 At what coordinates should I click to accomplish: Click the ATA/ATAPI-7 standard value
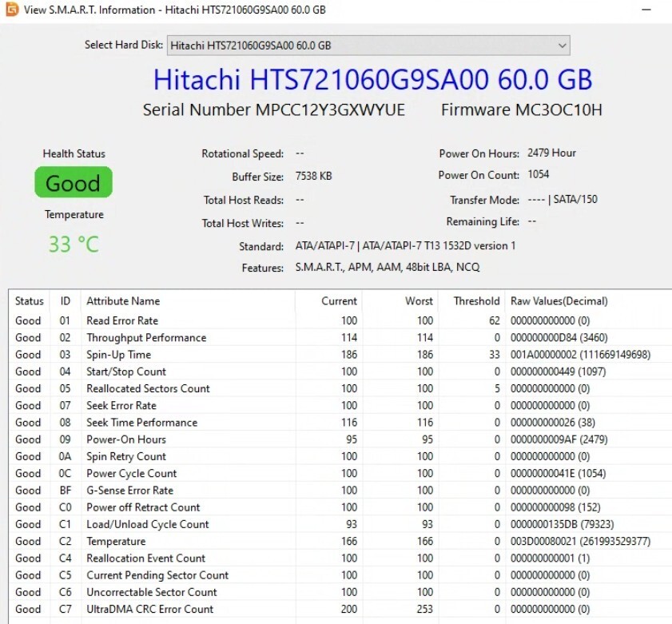point(405,246)
